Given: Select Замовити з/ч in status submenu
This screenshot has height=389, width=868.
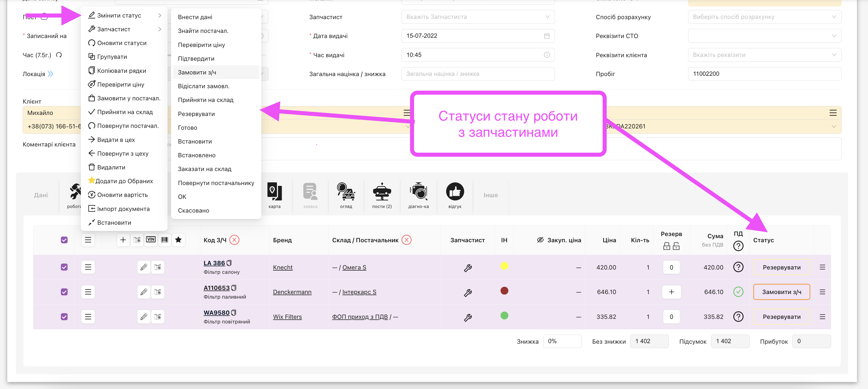Looking at the screenshot, I should click(x=197, y=72).
